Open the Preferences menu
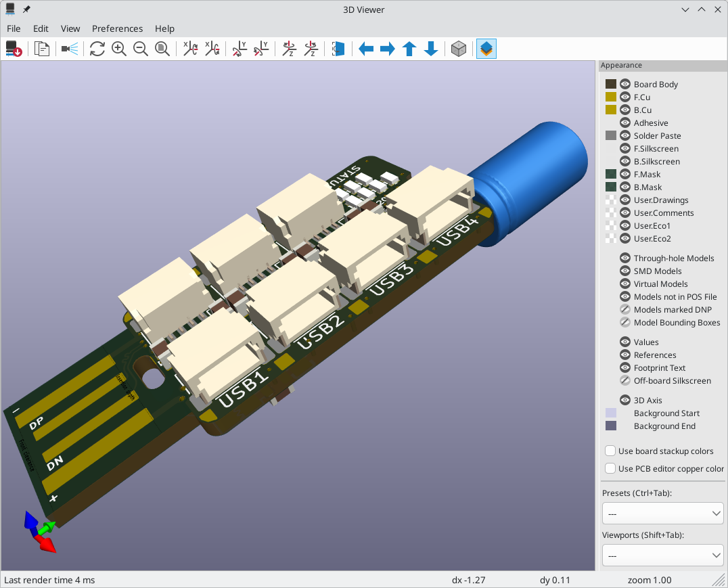Image resolution: width=728 pixels, height=588 pixels. [117, 28]
